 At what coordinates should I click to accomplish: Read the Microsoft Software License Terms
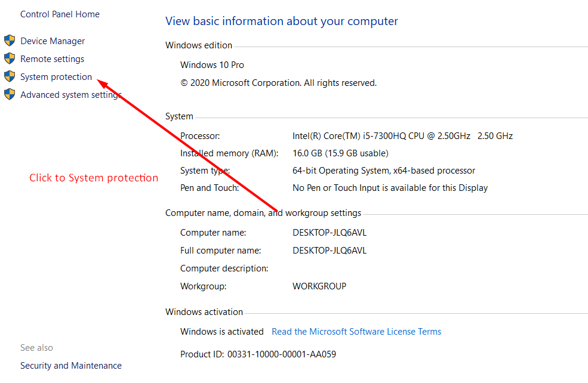coord(356,332)
